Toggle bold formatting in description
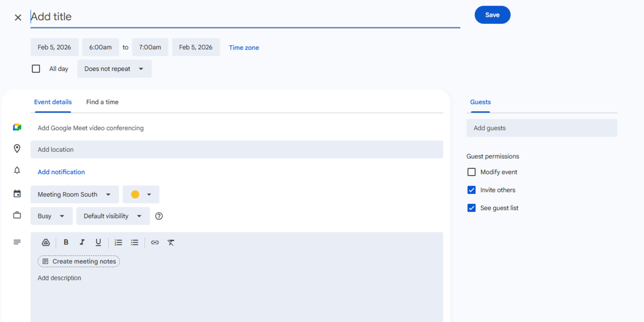The width and height of the screenshot is (644, 322). tap(66, 242)
